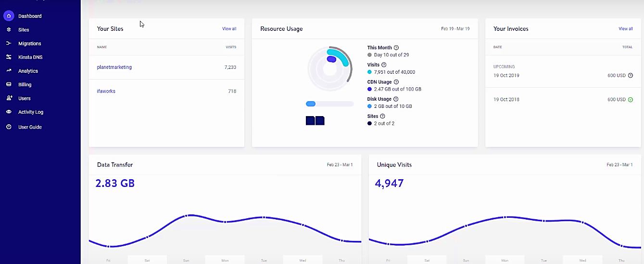
Task: Click help icon next to Disk Usage
Action: (x=396, y=99)
